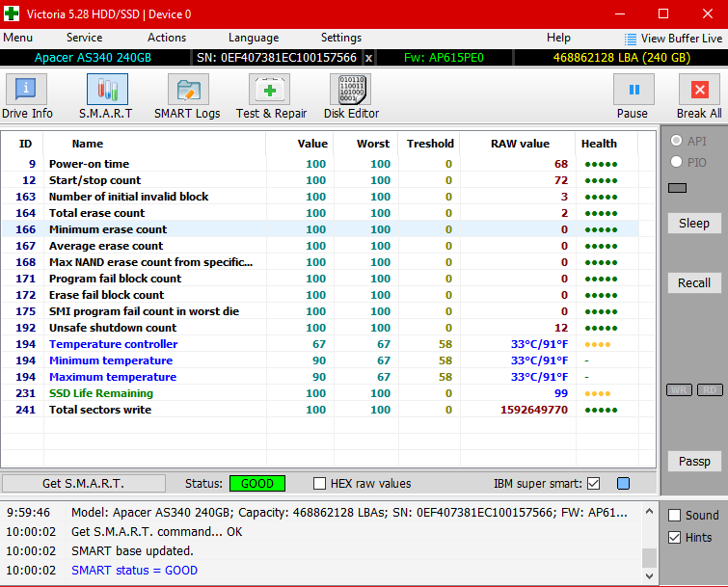
Task: Open the Service menu
Action: (84, 38)
